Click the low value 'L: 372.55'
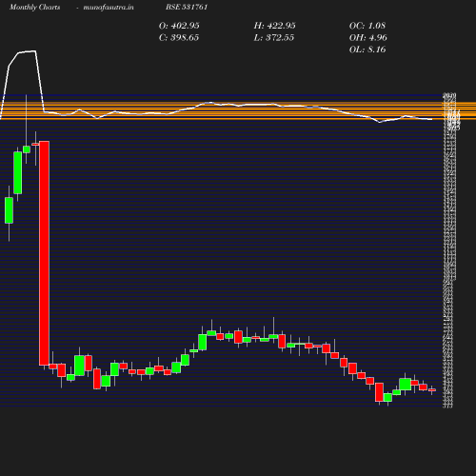The image size is (476, 476). pyautogui.click(x=274, y=38)
